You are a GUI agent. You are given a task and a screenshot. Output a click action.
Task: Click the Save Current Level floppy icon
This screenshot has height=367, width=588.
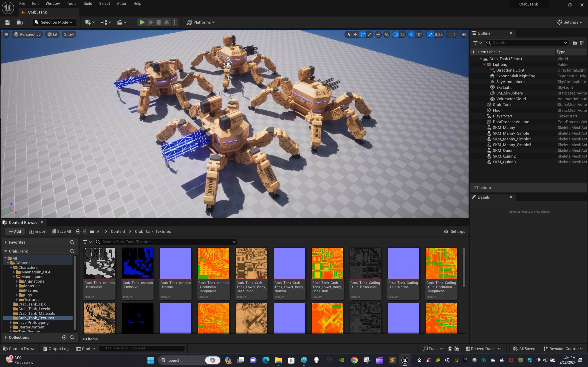[x=7, y=22]
